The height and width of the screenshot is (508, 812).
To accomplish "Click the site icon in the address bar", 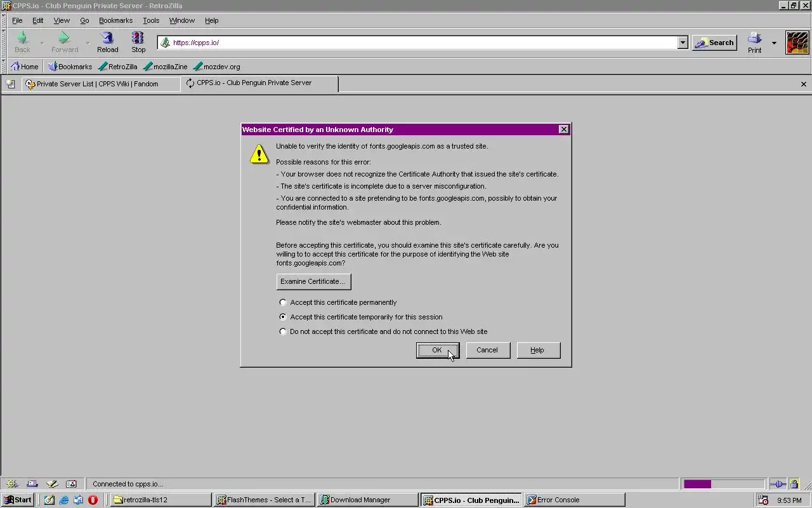I will (x=165, y=43).
